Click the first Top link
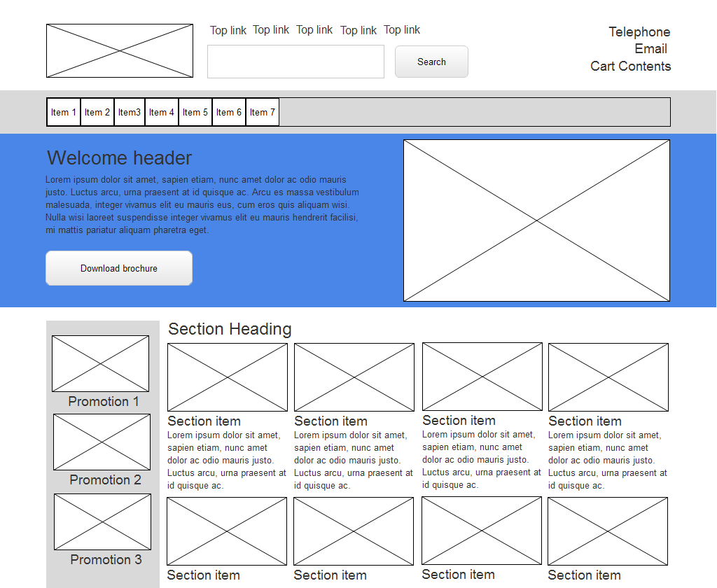This screenshot has height=588, width=717. [228, 31]
